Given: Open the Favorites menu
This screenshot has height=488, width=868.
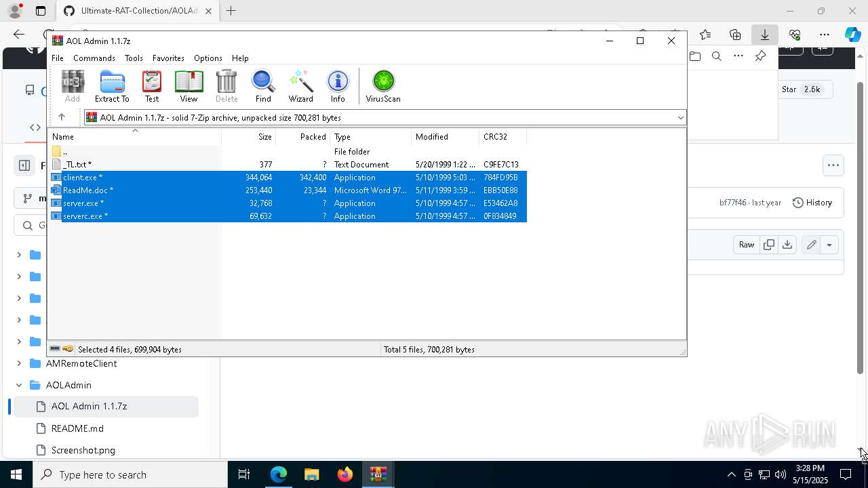Looking at the screenshot, I should click(168, 58).
